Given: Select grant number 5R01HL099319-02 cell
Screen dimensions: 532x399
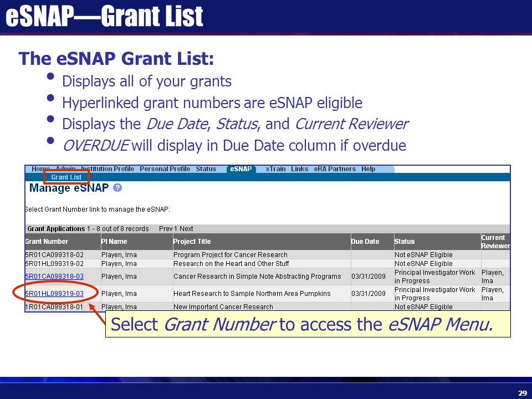Looking at the screenshot, I should click(54, 264).
